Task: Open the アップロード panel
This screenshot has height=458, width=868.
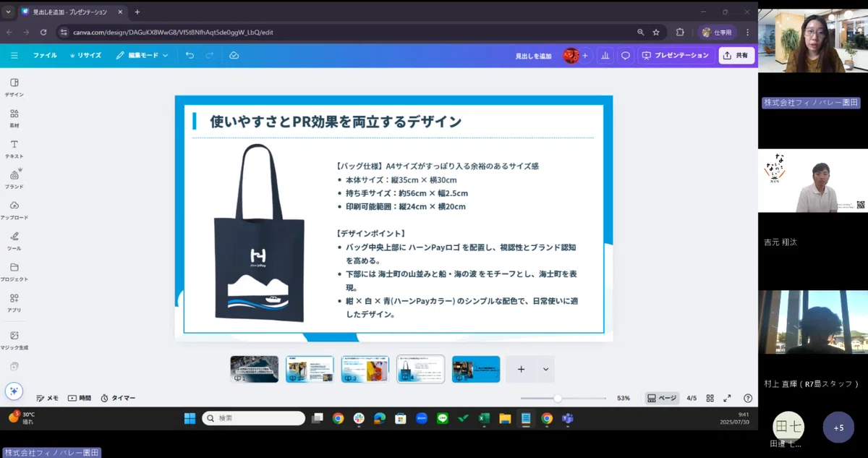Action: tap(14, 210)
